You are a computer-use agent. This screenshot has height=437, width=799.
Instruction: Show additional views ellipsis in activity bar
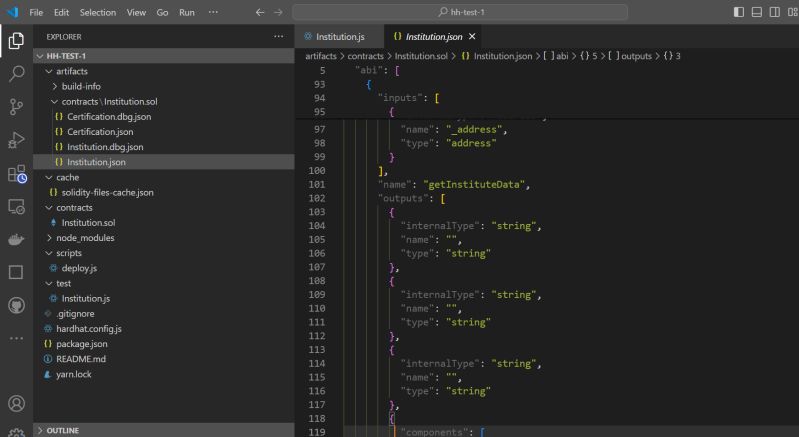click(x=16, y=338)
